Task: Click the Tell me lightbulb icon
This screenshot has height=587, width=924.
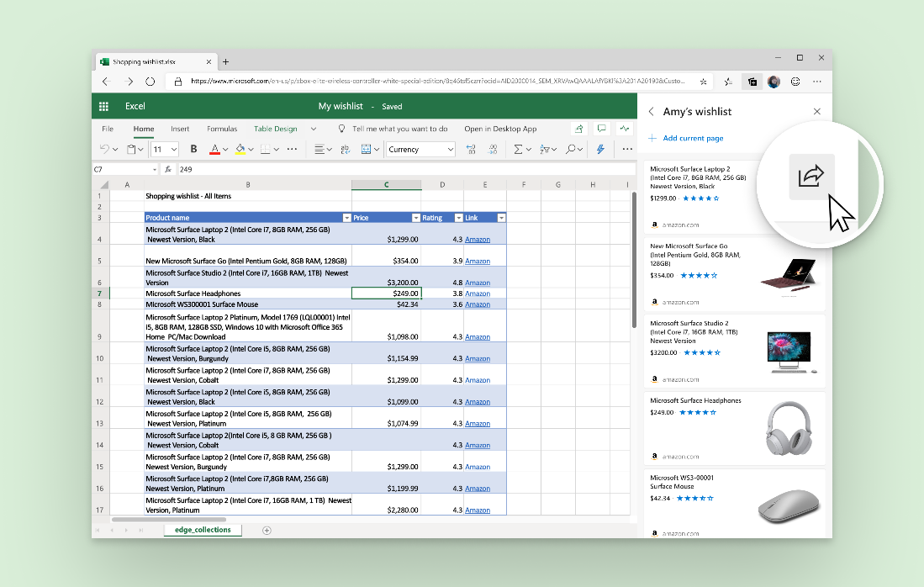Action: coord(341,129)
